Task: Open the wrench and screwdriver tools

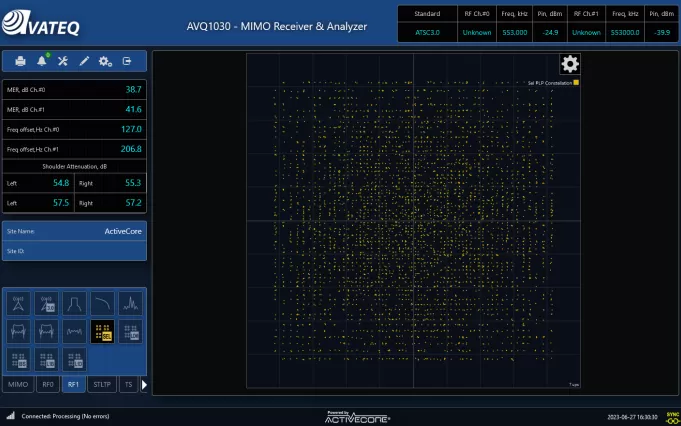Action: tap(63, 61)
